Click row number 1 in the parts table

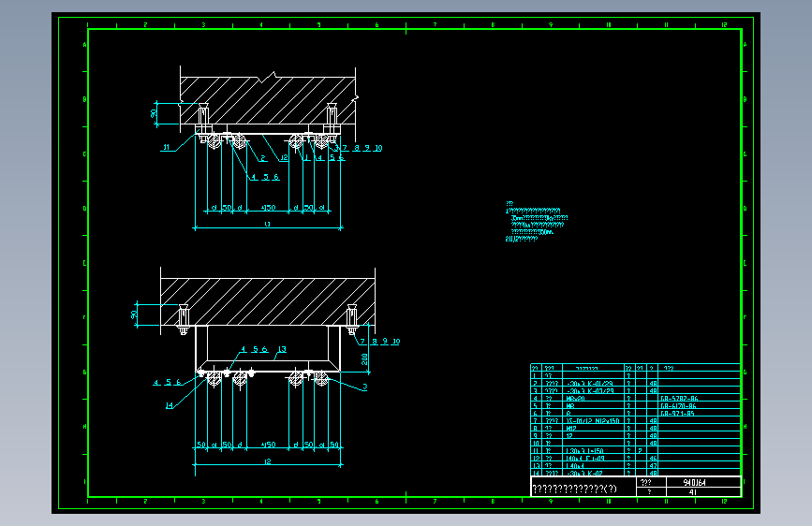535,376
